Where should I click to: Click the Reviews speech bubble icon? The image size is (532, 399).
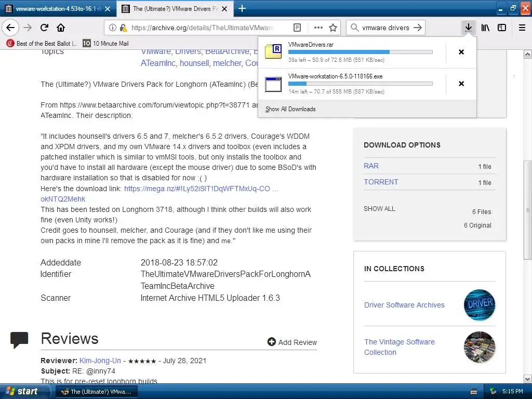point(19,340)
